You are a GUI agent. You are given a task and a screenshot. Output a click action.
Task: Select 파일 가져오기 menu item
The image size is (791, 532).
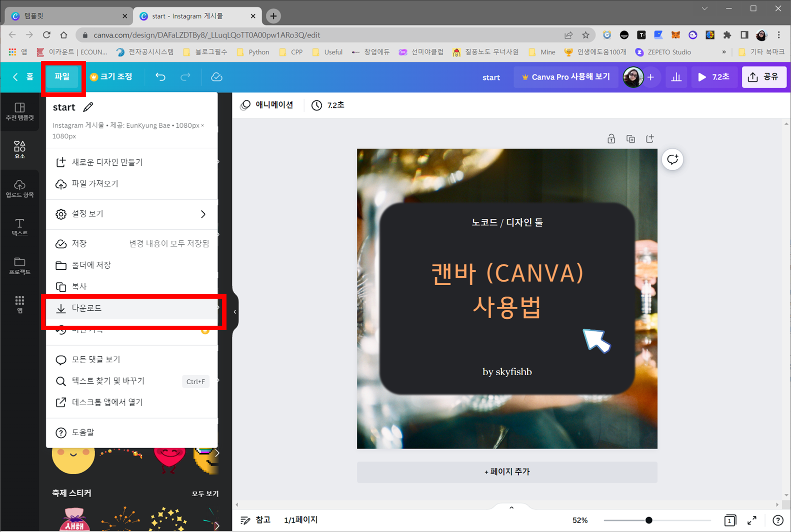(132, 184)
